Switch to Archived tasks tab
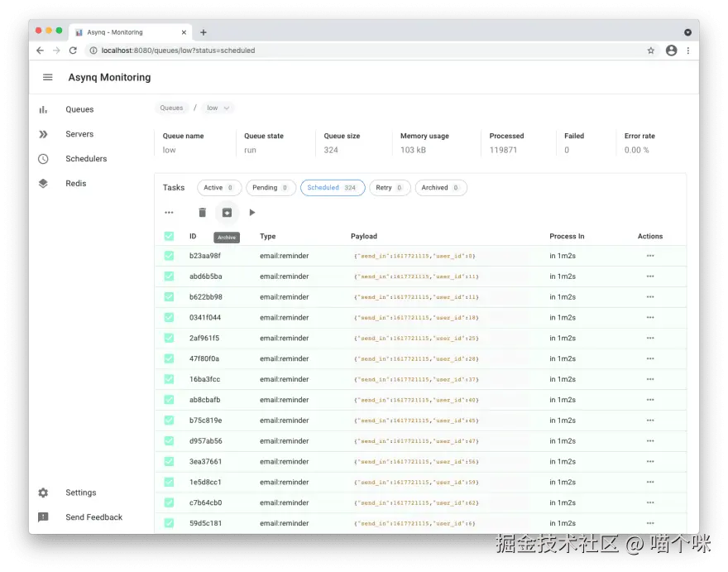Viewport: 728px width, 572px height. [440, 187]
